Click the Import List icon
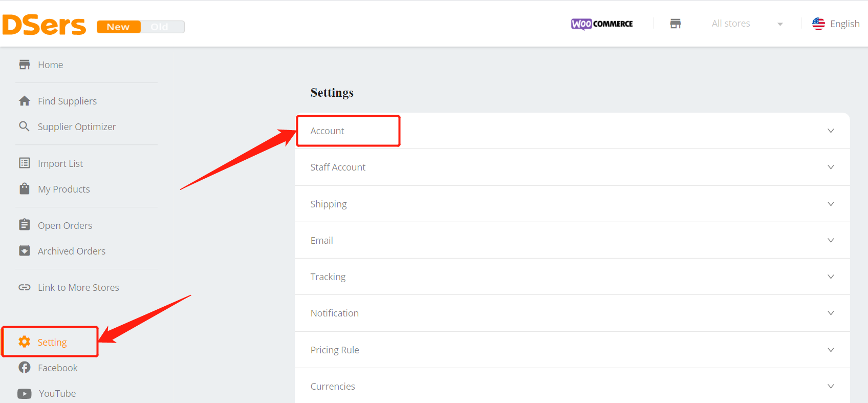 point(25,163)
